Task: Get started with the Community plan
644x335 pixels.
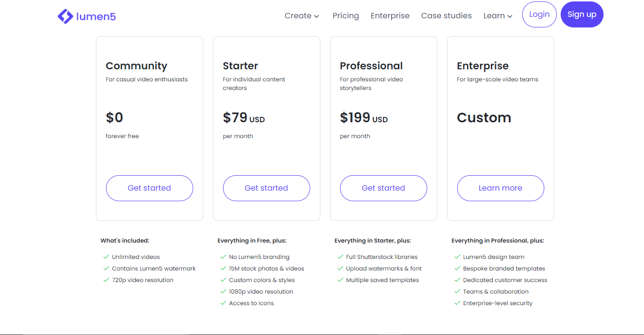Action: pyautogui.click(x=149, y=188)
